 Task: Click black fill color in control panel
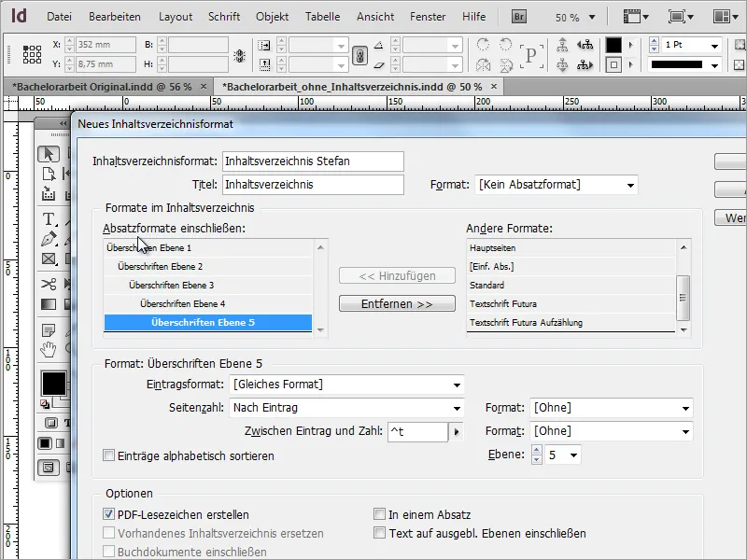(x=613, y=45)
